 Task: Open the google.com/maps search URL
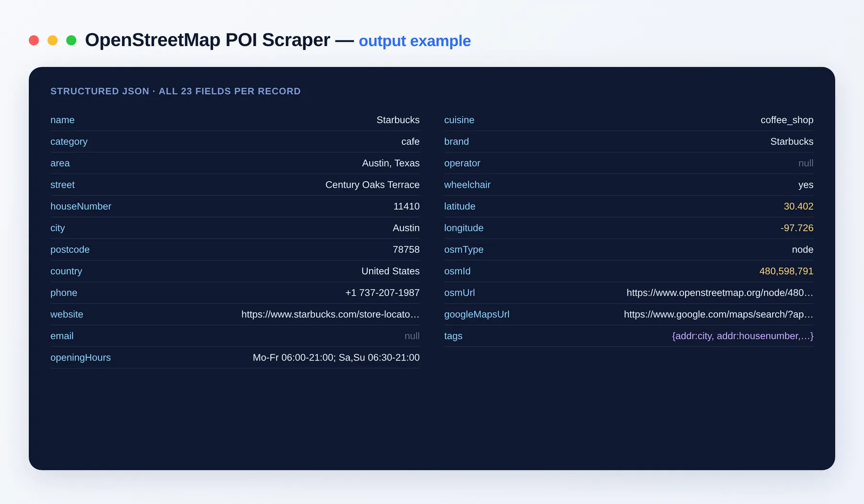point(719,314)
